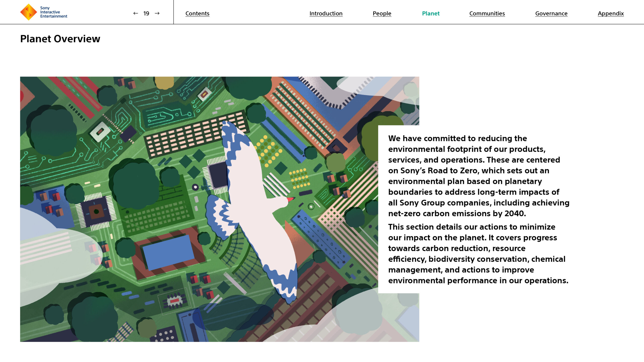Go to previous page with left arrow

point(136,13)
